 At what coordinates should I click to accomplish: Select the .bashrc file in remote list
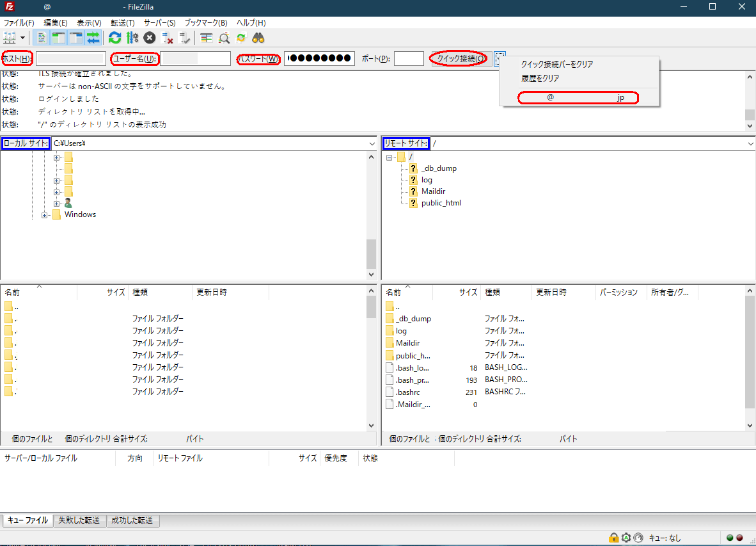407,392
